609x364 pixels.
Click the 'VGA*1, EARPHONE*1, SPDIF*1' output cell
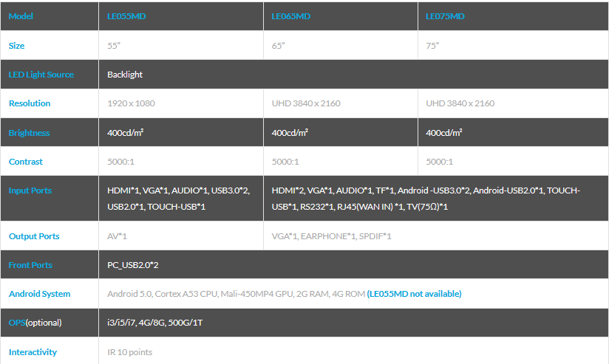click(x=331, y=236)
